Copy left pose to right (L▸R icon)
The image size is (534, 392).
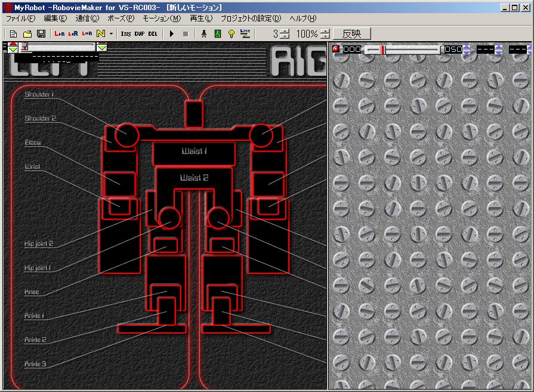pos(60,34)
